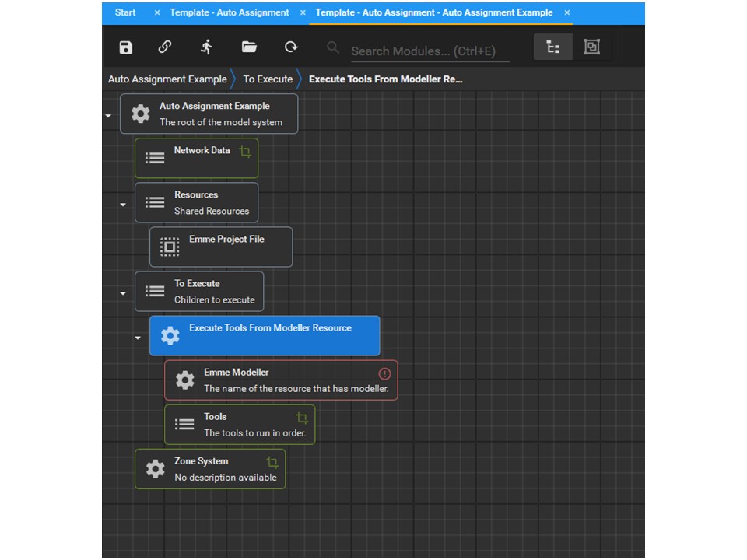Click the magnifier icon next to Search Modules
The height and width of the screenshot is (560, 747).
pos(333,47)
